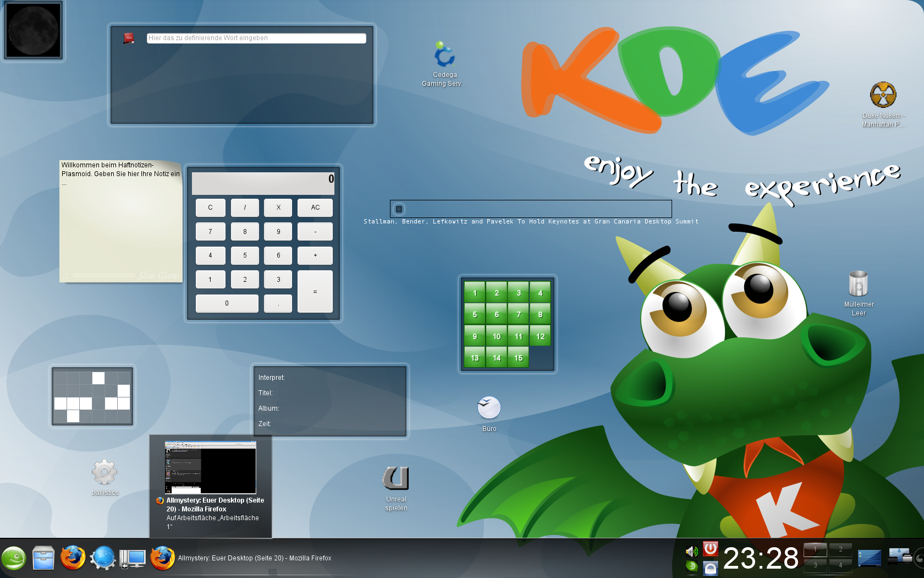Switch to virtual desktop 2 in pager
924x578 pixels.
(840, 549)
